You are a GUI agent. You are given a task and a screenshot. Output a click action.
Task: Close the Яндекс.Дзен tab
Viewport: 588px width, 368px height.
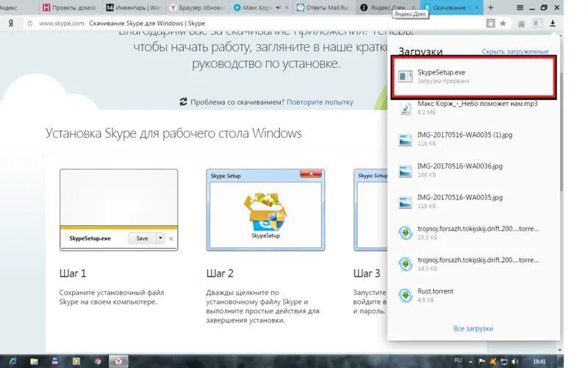pyautogui.click(x=414, y=7)
